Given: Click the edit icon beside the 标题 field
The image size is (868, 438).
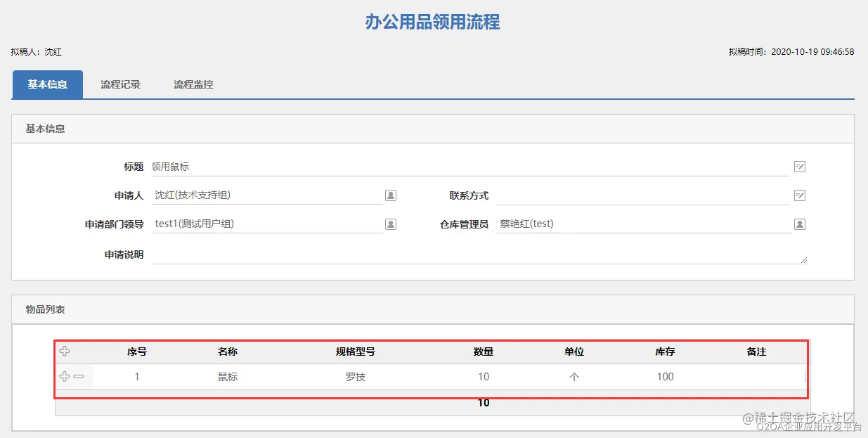Looking at the screenshot, I should coord(799,167).
